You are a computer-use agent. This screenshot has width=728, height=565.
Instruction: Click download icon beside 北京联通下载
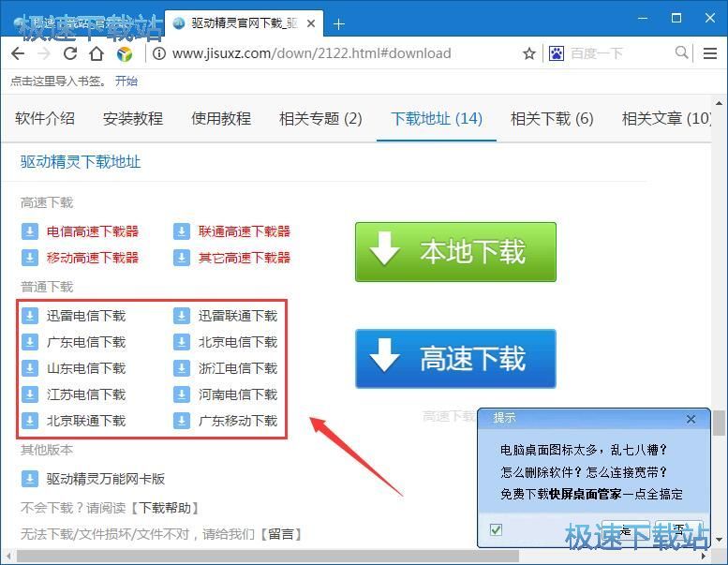point(30,421)
